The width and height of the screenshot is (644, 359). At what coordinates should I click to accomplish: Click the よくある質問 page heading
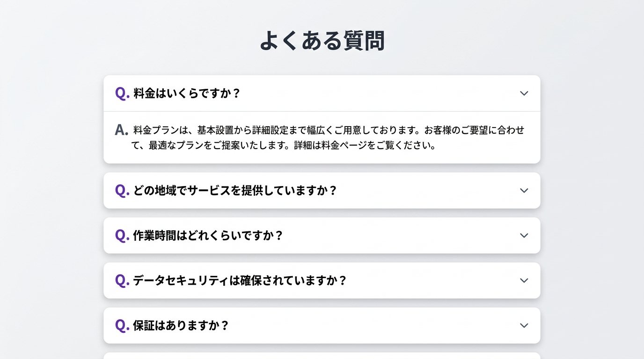tap(322, 41)
